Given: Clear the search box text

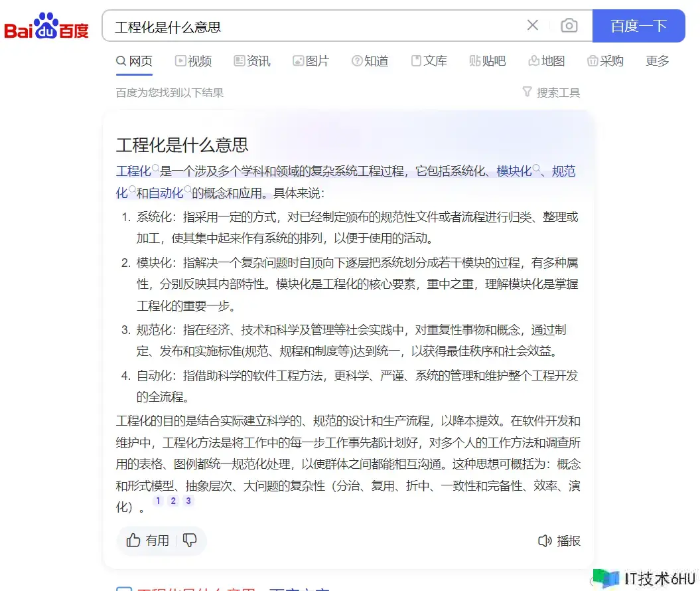Looking at the screenshot, I should point(532,26).
